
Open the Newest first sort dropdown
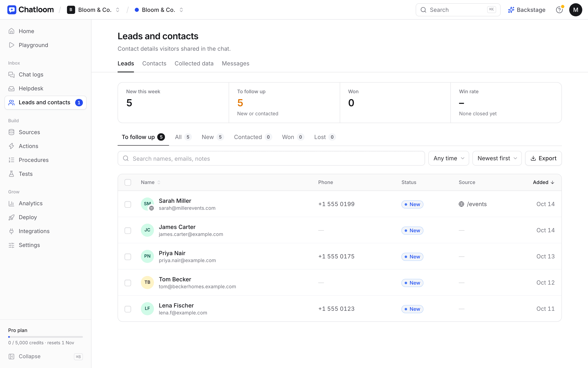[x=497, y=158]
